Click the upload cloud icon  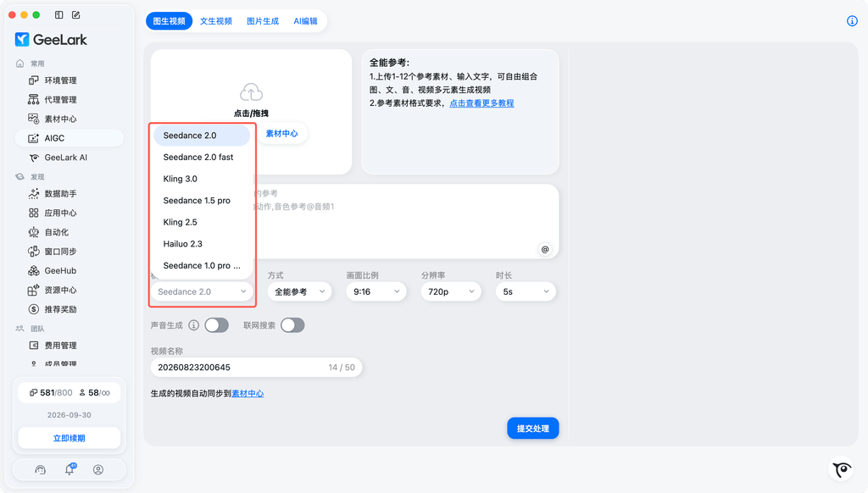tap(251, 92)
